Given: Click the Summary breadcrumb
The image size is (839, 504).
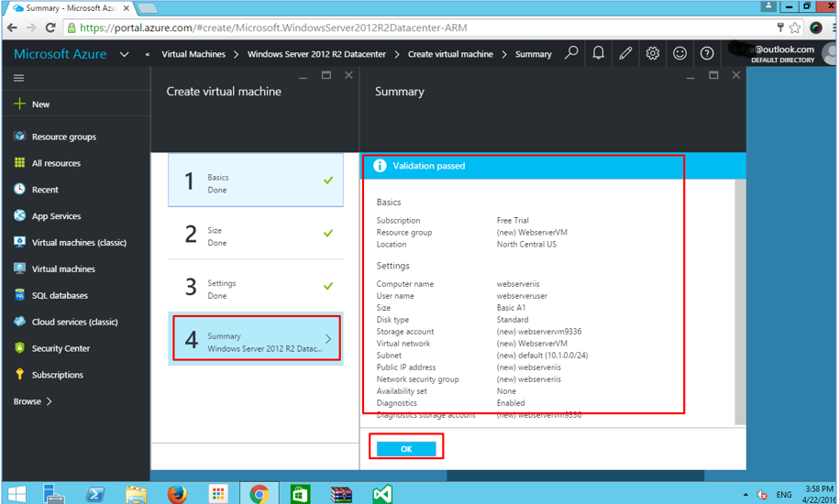Looking at the screenshot, I should (x=534, y=54).
